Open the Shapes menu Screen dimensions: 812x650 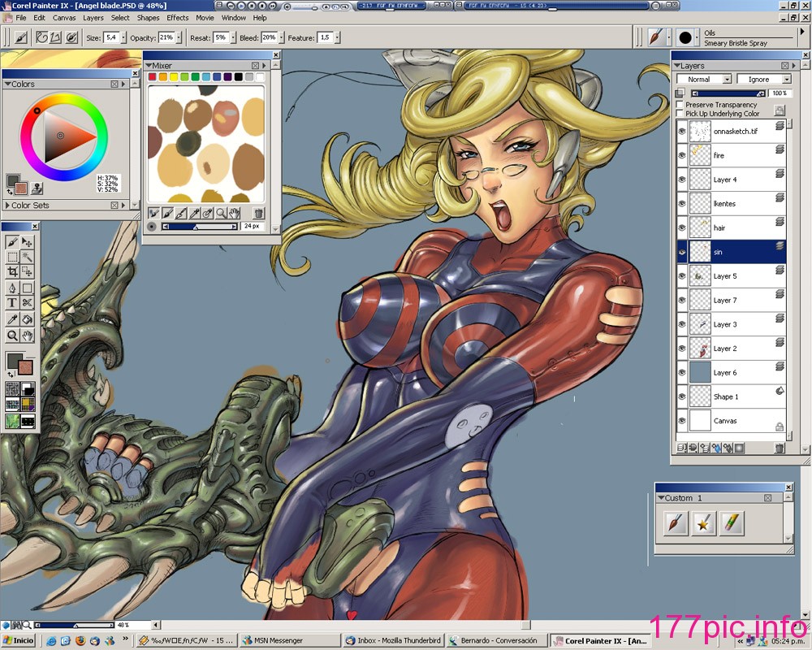[x=148, y=18]
